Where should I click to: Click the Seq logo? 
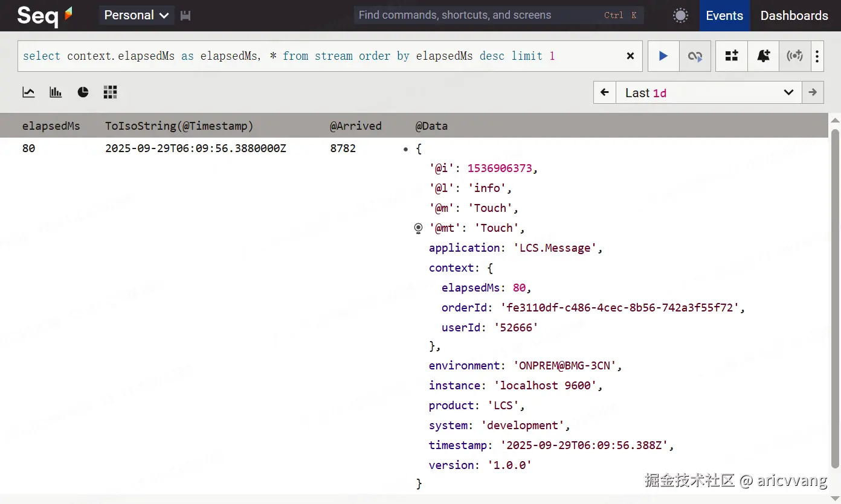(x=45, y=15)
